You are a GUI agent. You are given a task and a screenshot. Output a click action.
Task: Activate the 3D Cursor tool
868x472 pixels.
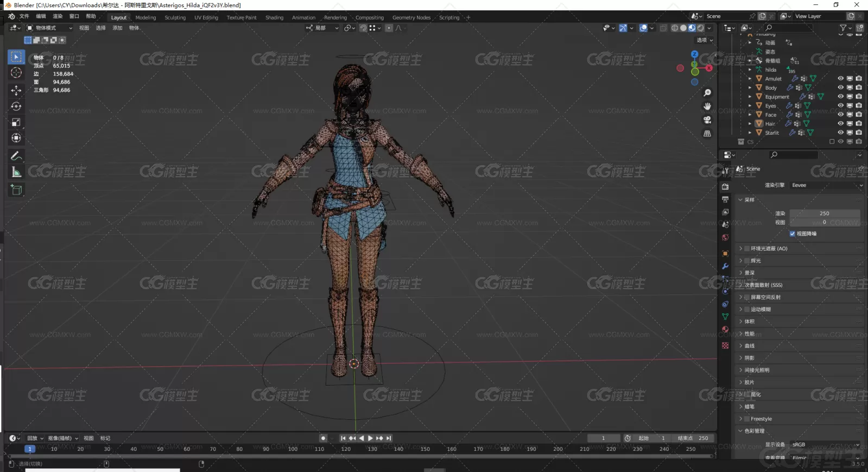(x=16, y=73)
